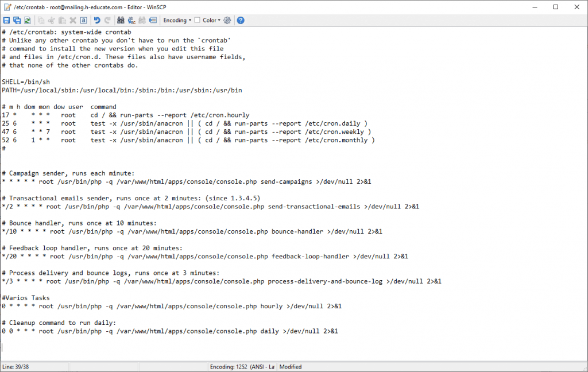Click '# Feedback loop handler' comment line
The height and width of the screenshot is (372, 588).
pos(92,248)
